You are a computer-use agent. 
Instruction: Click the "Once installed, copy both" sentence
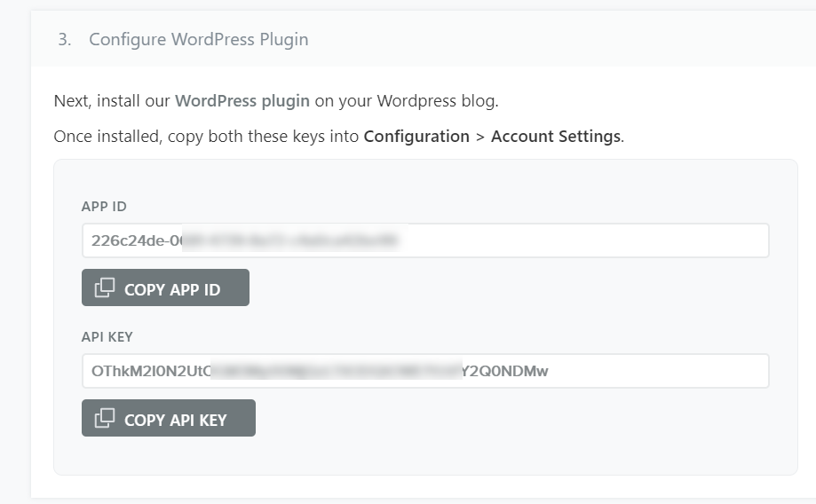click(x=206, y=137)
